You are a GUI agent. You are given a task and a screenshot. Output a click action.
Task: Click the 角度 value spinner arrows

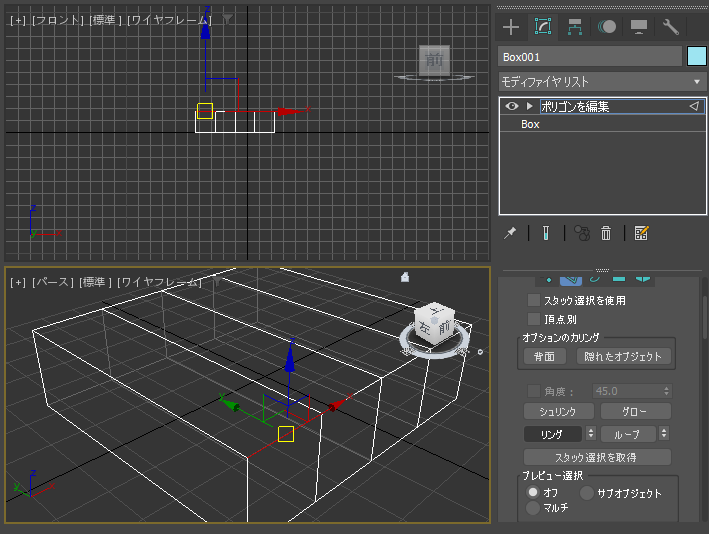coord(666,391)
